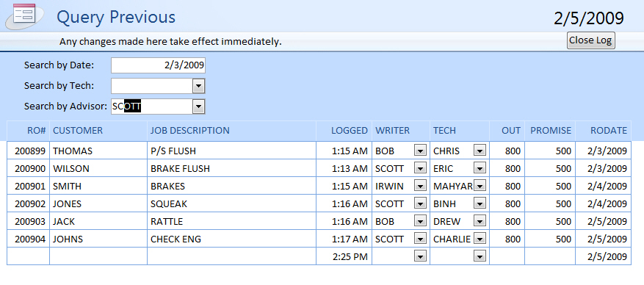This screenshot has height=285, width=644.
Task: Expand writer dropdown in JONES row
Action: (x=420, y=203)
